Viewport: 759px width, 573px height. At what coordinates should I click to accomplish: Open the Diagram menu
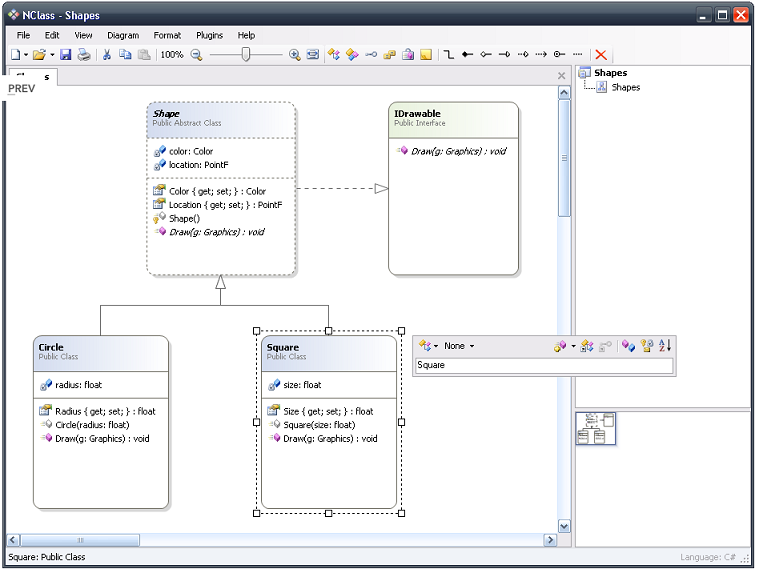(123, 35)
